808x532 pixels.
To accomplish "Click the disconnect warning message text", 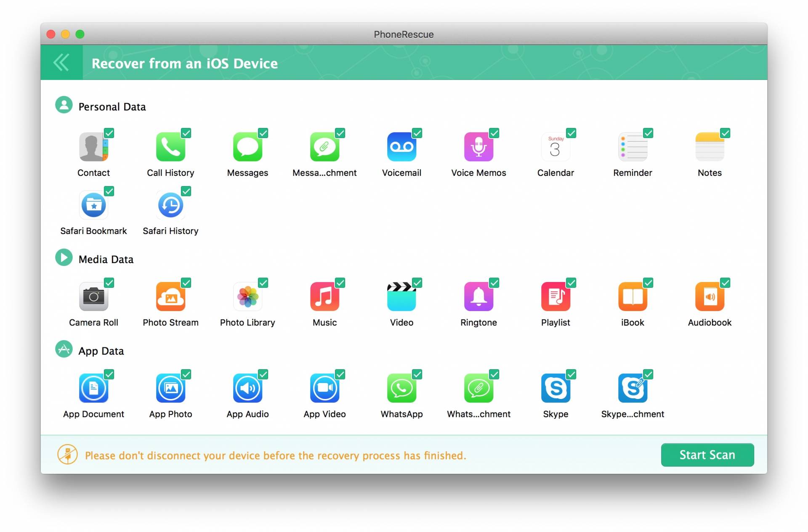I will (x=276, y=455).
